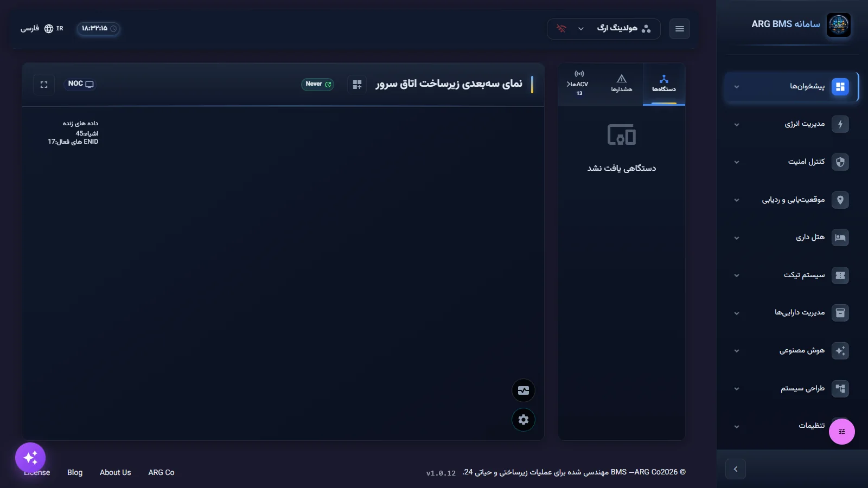
Task: Click the settings gear in the 3D view
Action: tap(524, 420)
